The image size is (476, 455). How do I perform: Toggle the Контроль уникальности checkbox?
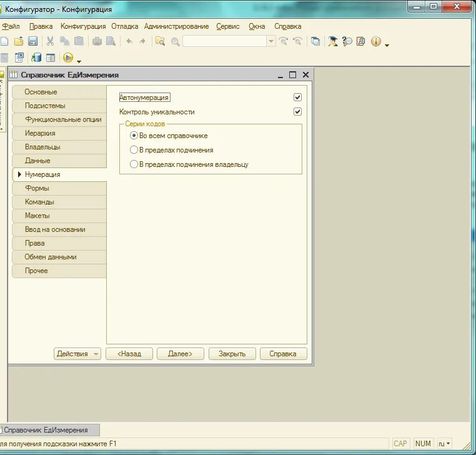[x=297, y=112]
